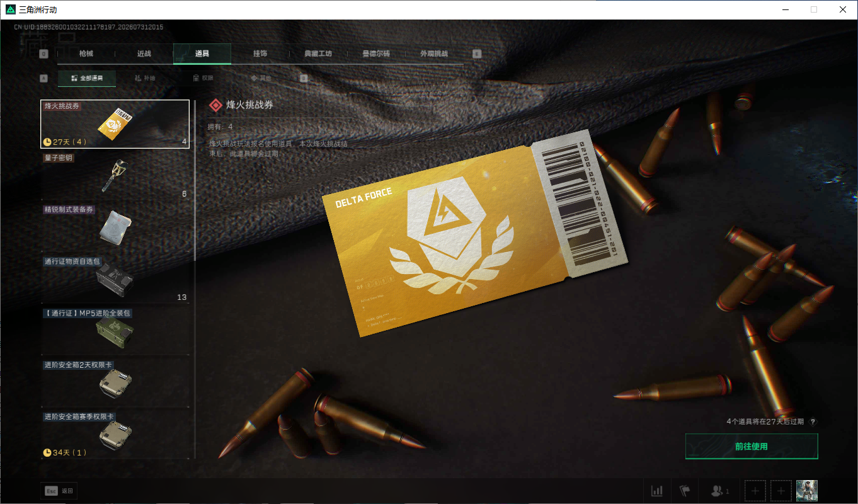Open the friends list icon
Screen dimensions: 858x504
tap(719, 491)
